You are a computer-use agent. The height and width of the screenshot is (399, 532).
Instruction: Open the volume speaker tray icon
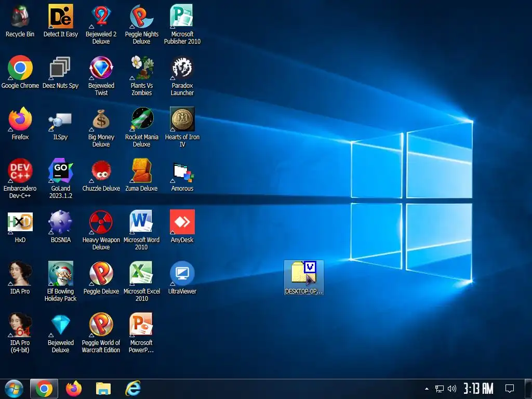tap(452, 389)
